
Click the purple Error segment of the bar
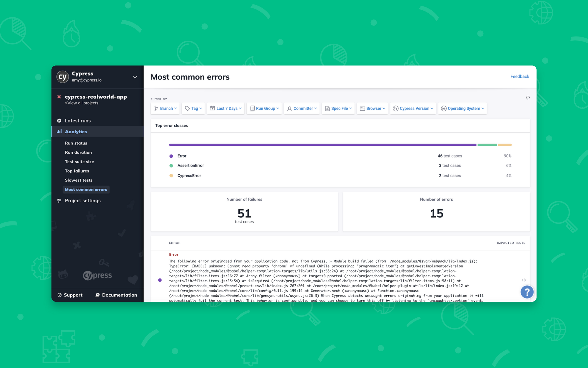coord(322,145)
